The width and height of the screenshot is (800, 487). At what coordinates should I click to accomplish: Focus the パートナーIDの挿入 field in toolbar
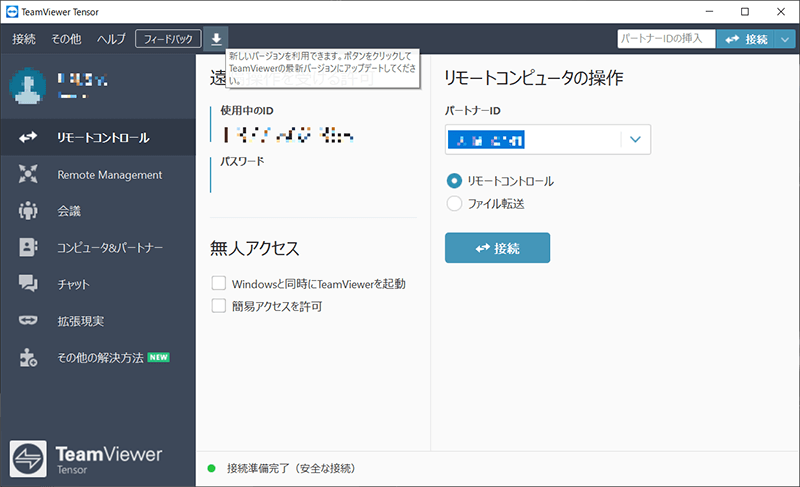click(x=666, y=39)
